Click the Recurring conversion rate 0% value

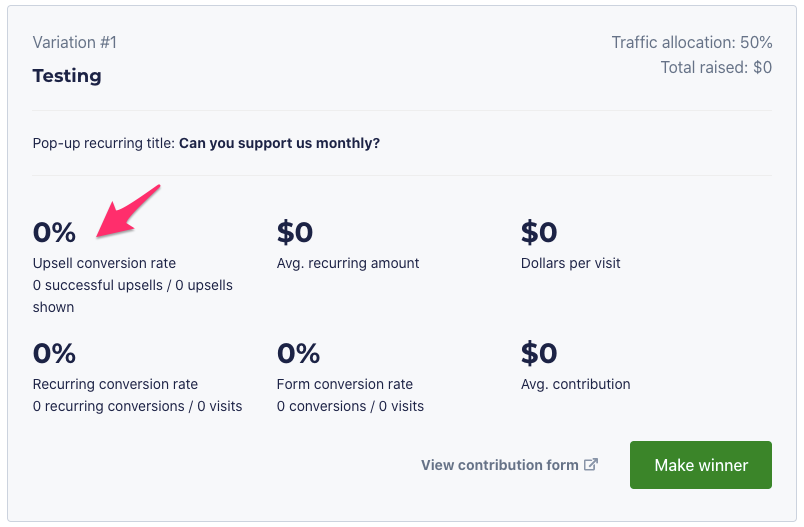[x=54, y=353]
